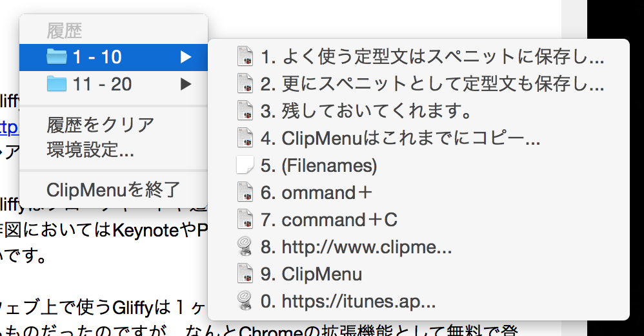Click the text document icon of clip 7
Viewport: 644px width, 336px height.
coord(245,219)
